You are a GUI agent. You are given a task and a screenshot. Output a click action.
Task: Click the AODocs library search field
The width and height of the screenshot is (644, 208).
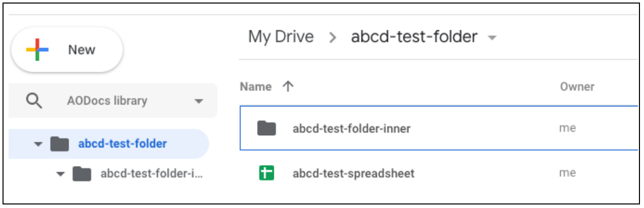(x=107, y=100)
